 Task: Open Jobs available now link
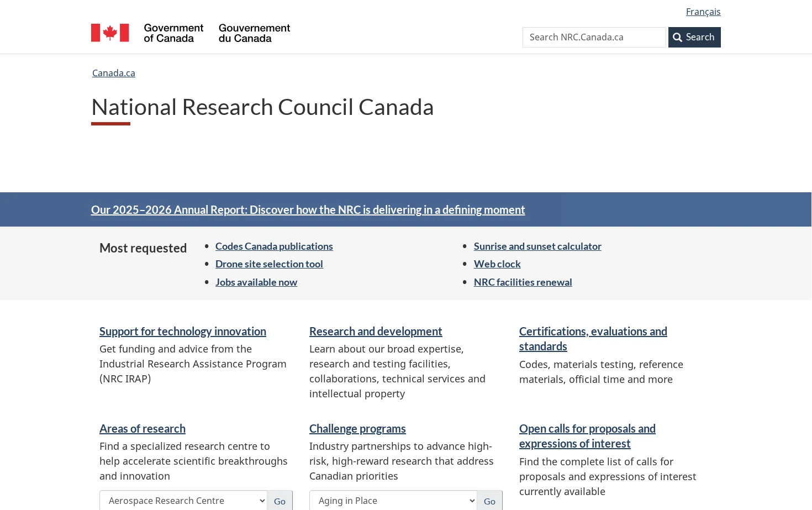click(256, 282)
